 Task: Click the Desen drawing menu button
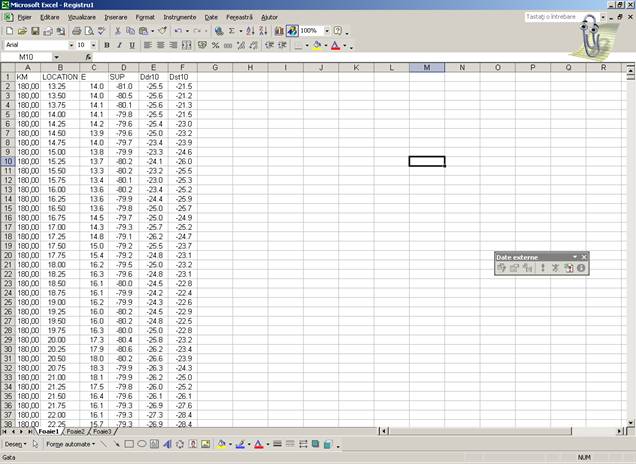click(x=14, y=444)
